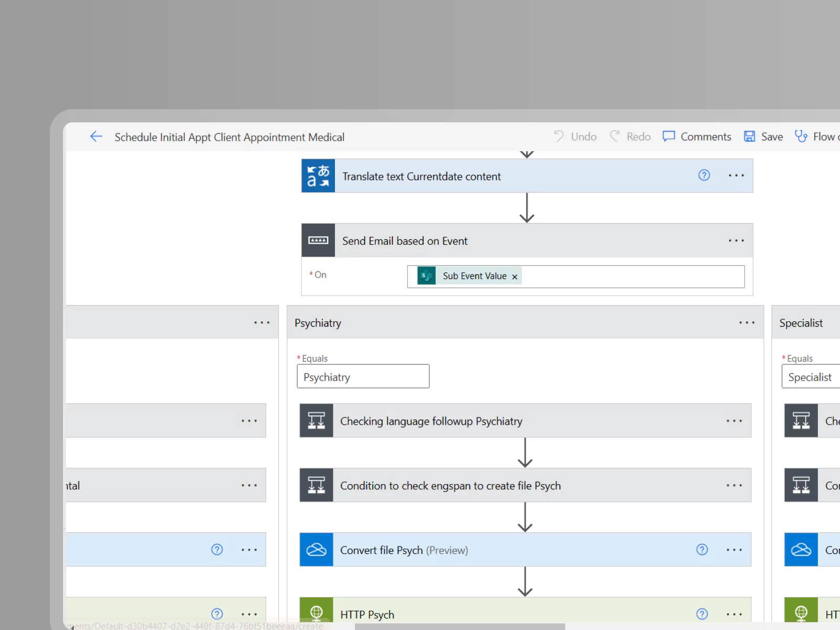Click the Redo button
Image resolution: width=840 pixels, height=630 pixels.
[x=630, y=136]
